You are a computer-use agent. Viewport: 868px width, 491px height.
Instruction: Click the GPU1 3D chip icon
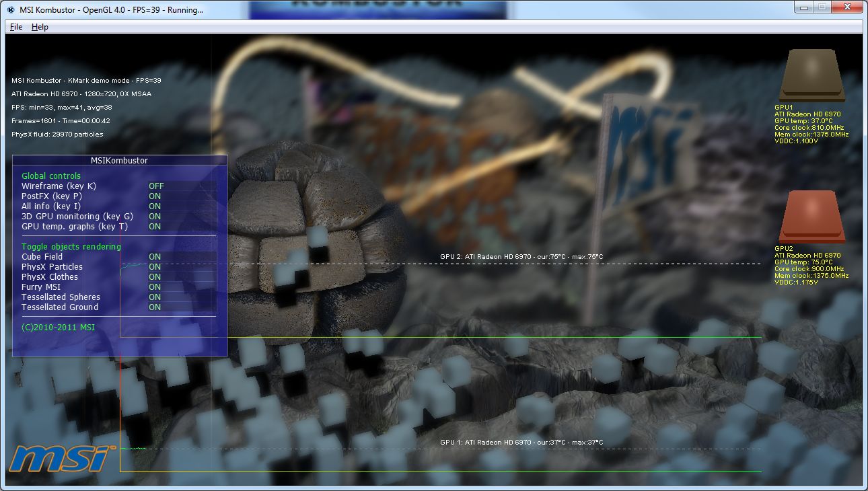point(811,75)
